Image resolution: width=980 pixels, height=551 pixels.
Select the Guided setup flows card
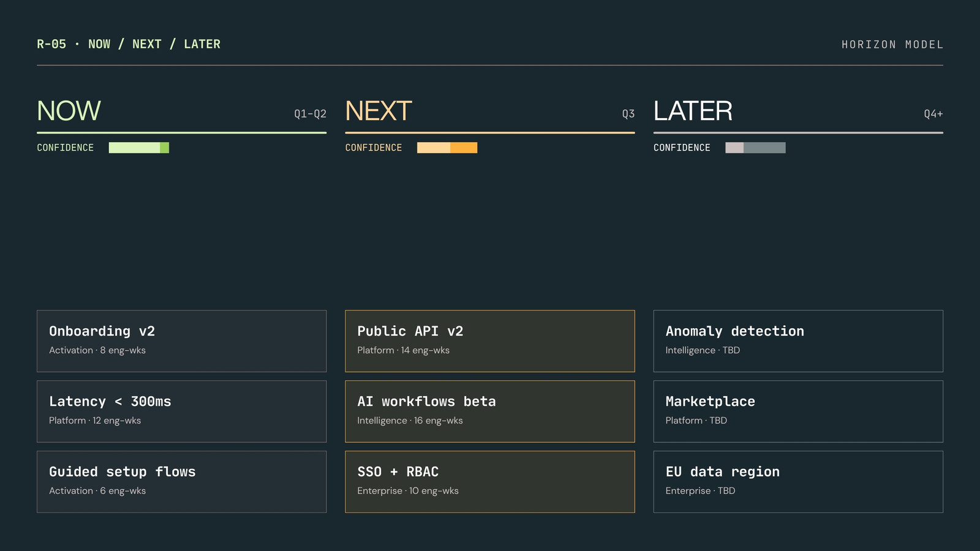181,482
